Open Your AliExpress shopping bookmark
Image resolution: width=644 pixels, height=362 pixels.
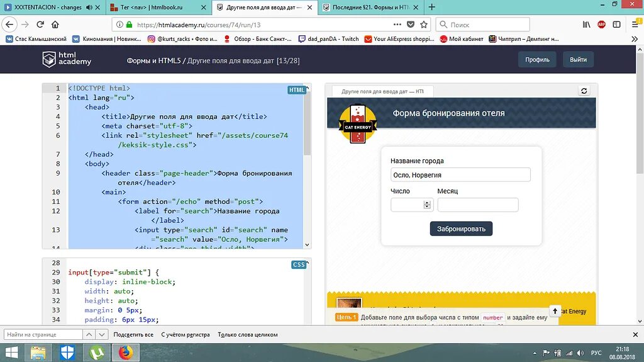tap(399, 39)
